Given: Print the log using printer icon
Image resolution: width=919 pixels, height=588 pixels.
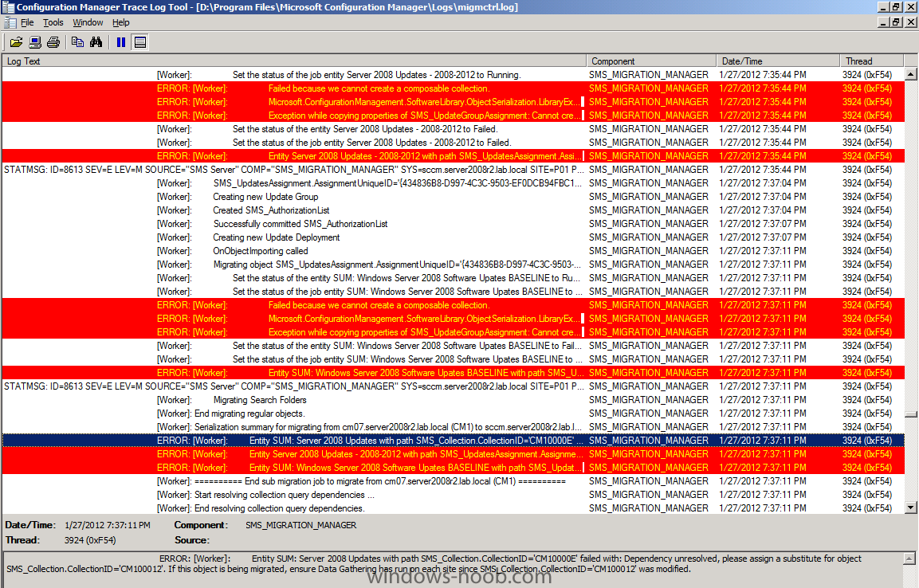Looking at the screenshot, I should [x=53, y=42].
